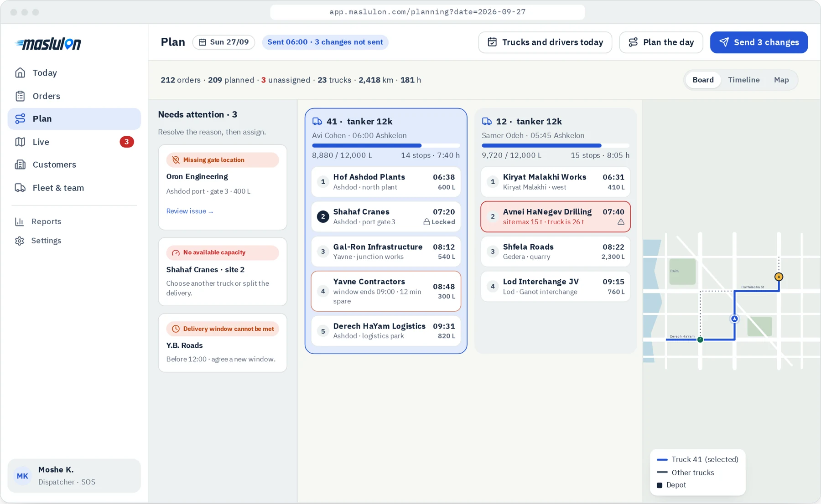Click the Gal-Ron Infrastructure stop

click(386, 252)
